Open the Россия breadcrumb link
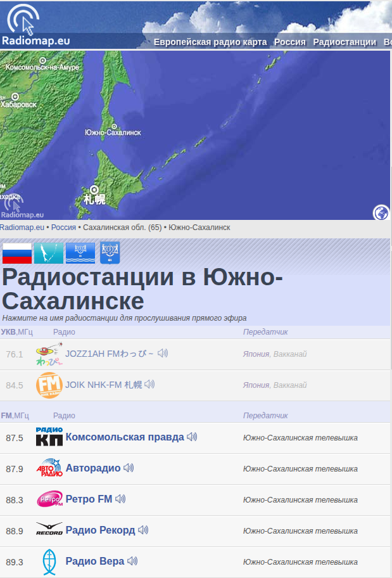Viewport: 392px width, 578px height. [x=63, y=228]
